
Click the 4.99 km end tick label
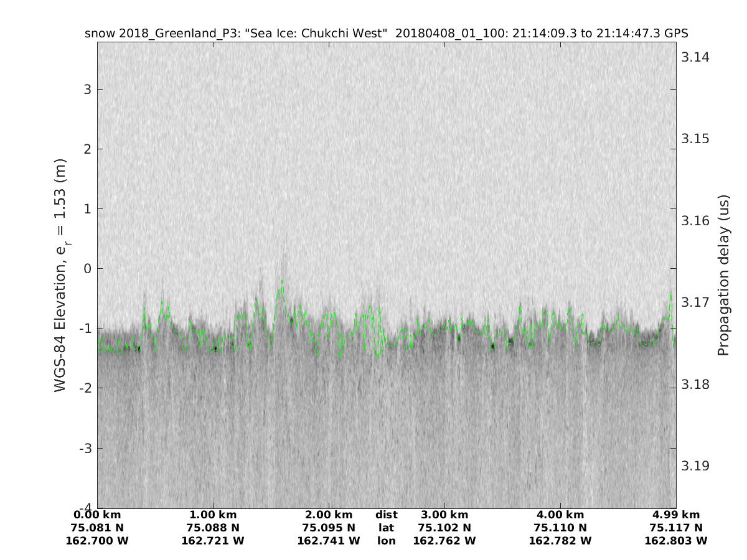pos(676,515)
